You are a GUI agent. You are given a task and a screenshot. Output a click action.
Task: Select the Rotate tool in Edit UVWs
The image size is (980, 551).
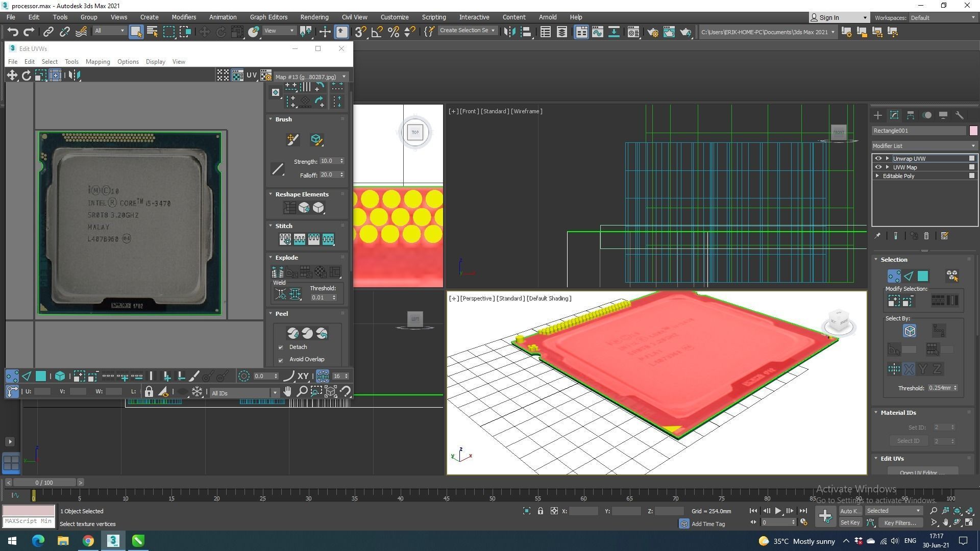tap(26, 76)
